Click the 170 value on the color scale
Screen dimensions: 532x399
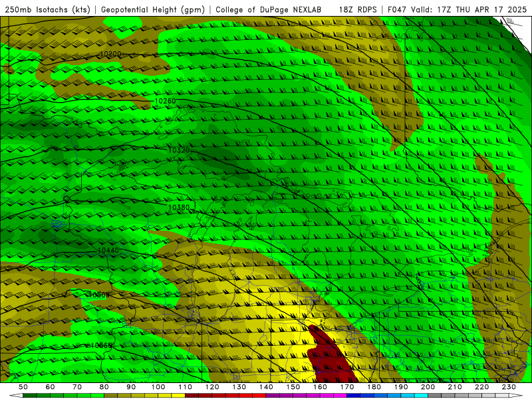(x=347, y=387)
